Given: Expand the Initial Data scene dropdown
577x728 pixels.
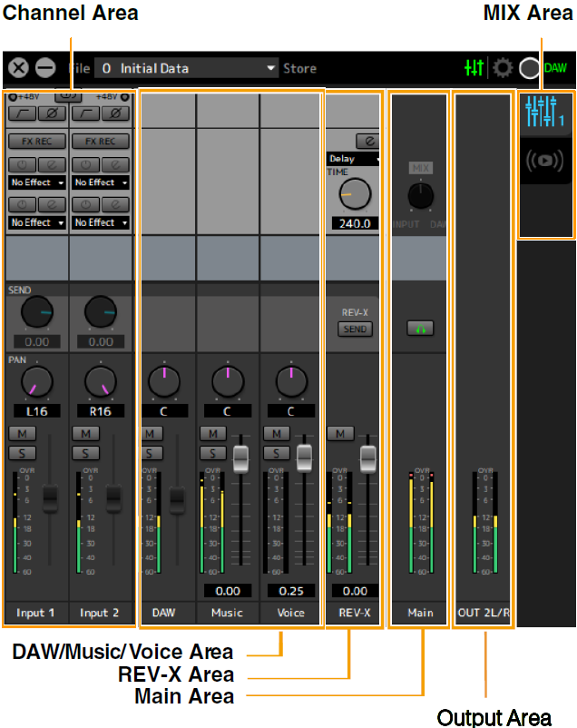Looking at the screenshot, I should pos(271,68).
